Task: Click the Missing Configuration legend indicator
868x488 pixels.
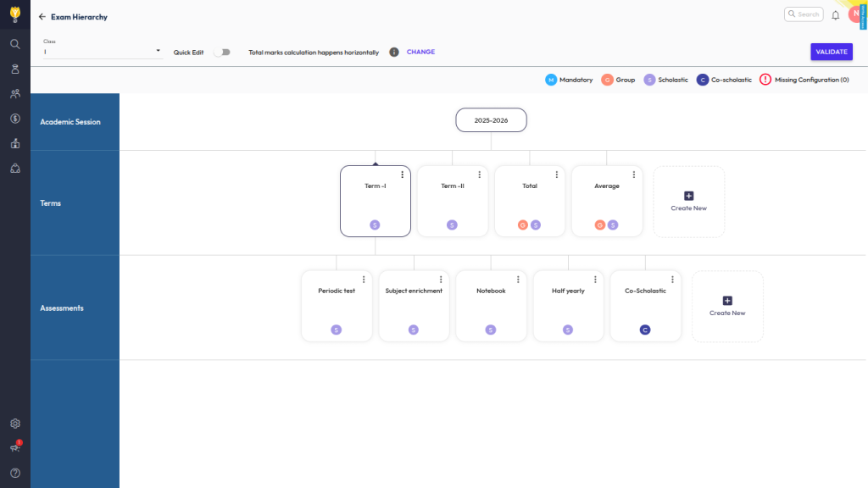Action: [x=765, y=80]
